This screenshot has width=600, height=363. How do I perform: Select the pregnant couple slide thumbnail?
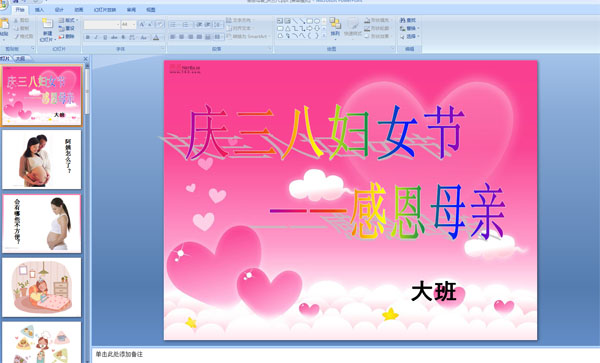pyautogui.click(x=42, y=159)
